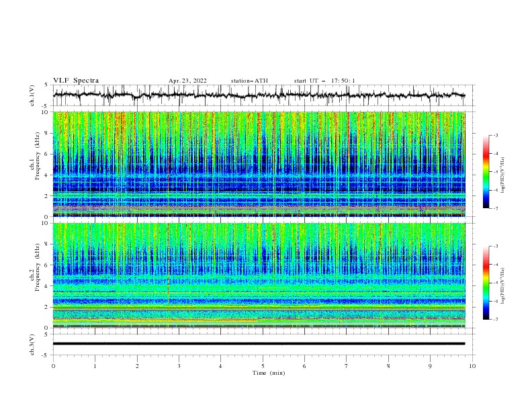Click the time axis tick label "0"
Viewport: 532px width, 411px height.
click(x=53, y=366)
